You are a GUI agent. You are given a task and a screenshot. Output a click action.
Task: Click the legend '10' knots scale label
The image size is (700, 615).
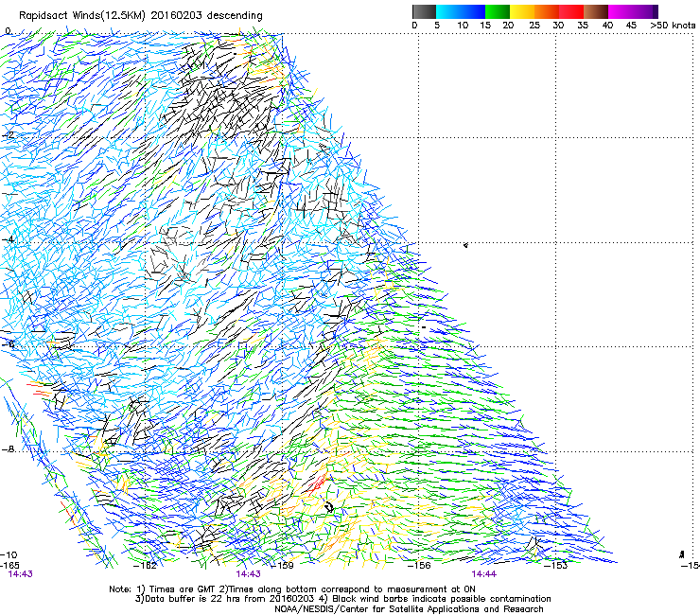pos(463,26)
